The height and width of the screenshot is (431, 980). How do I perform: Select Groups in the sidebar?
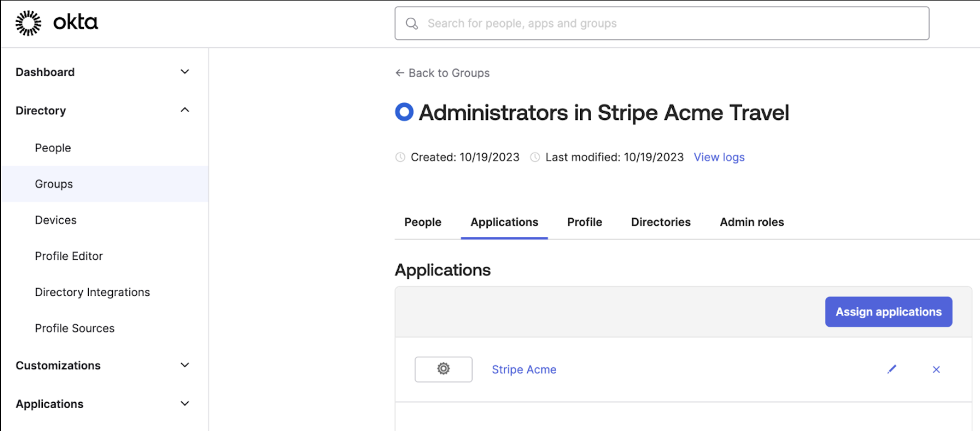[x=104, y=184]
